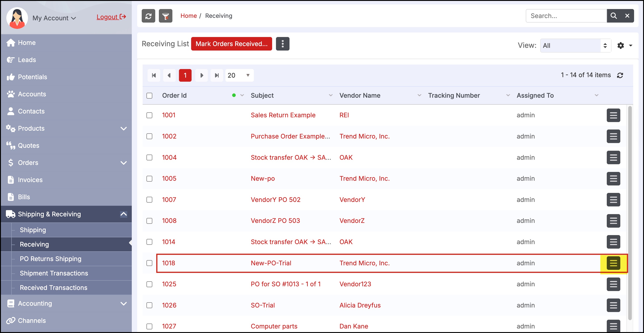Check the box for order 1004

[x=149, y=157]
